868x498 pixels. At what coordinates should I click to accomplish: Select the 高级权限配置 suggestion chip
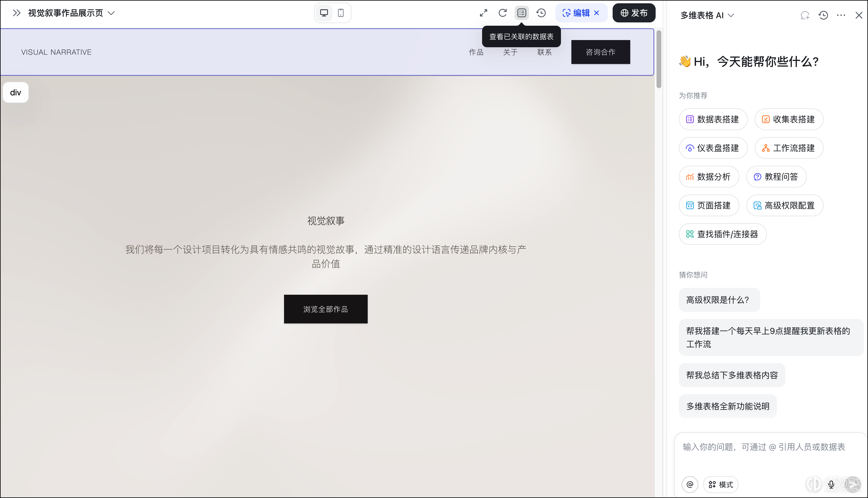(785, 206)
